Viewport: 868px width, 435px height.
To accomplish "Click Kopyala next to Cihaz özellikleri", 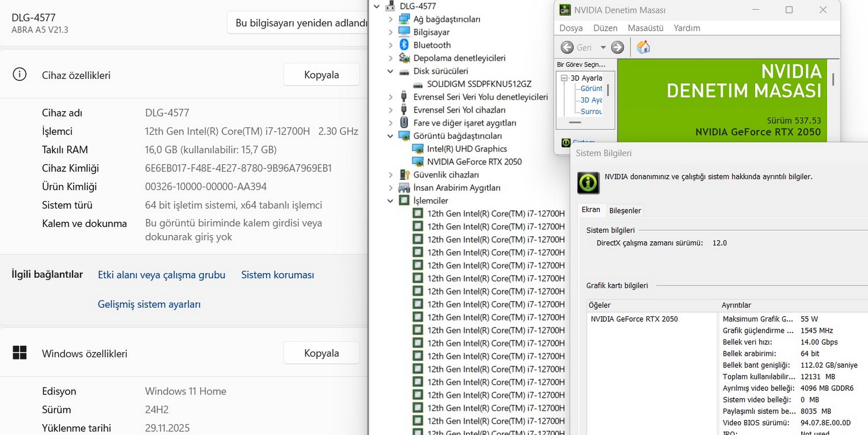I will pos(321,75).
